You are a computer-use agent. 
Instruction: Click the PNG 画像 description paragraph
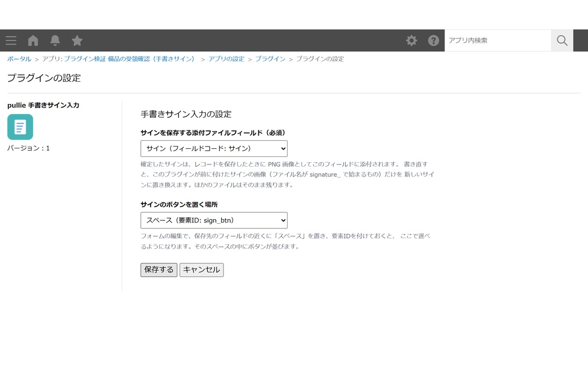coord(287,175)
